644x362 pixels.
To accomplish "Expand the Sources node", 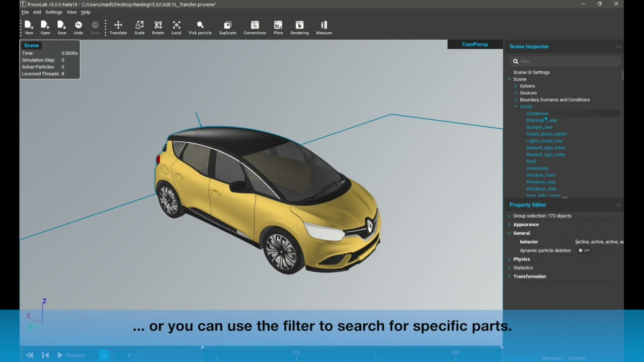I will pyautogui.click(x=516, y=93).
